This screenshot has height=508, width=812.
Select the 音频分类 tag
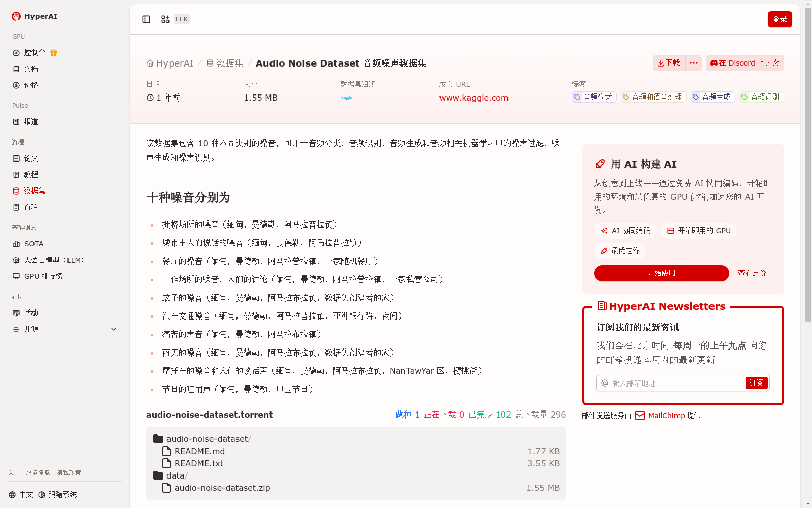pyautogui.click(x=593, y=97)
